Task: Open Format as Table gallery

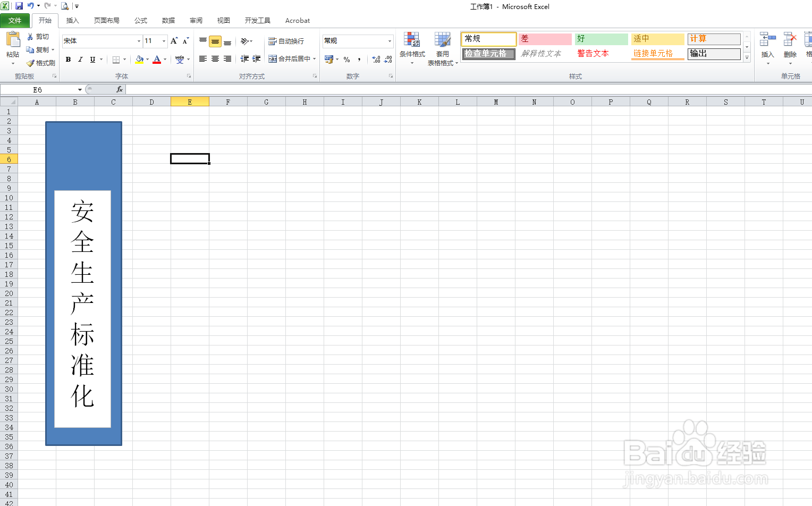Action: tap(443, 48)
